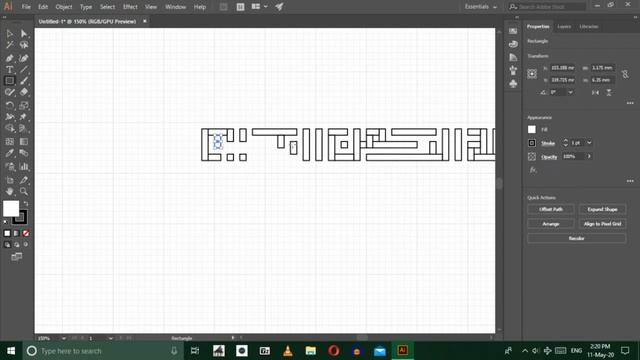Select the Symbol Sprayer tool
Viewport: 640px width, 360px height.
tap(10, 167)
